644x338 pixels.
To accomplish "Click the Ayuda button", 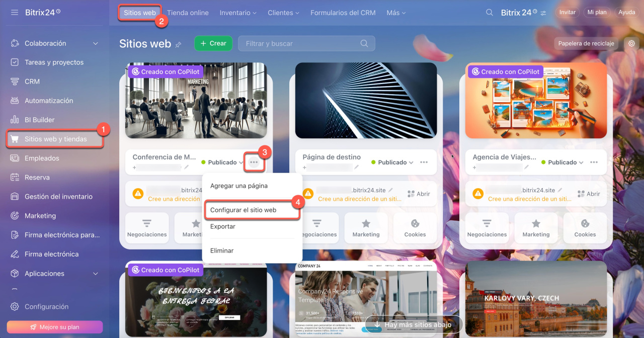I will coord(626,13).
